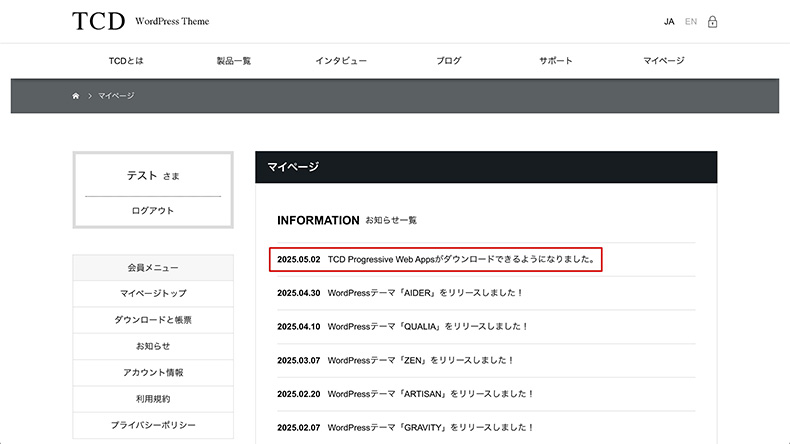Click the 2025.05.02 date
The image size is (790, 444).
[299, 260]
